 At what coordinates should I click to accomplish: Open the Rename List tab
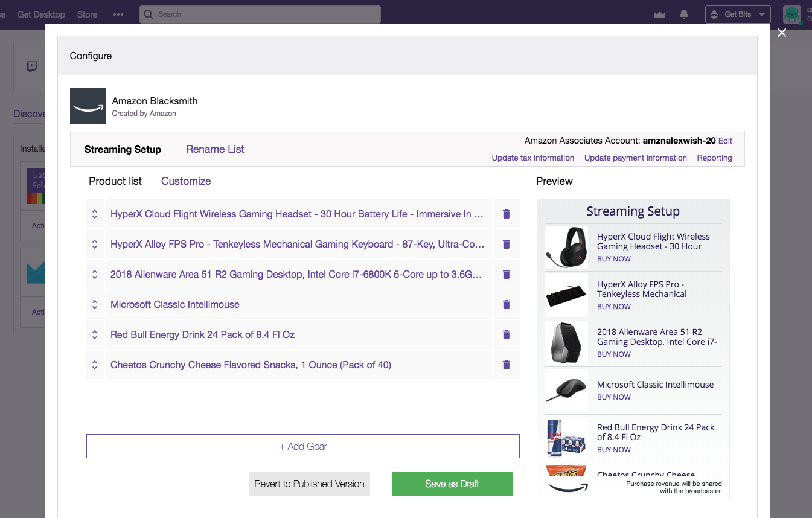(215, 149)
